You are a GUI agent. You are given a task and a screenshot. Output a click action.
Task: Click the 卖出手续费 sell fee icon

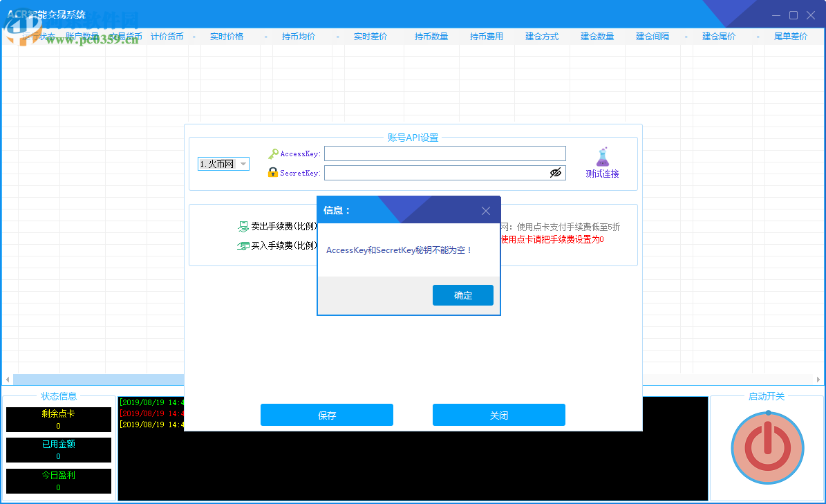244,225
